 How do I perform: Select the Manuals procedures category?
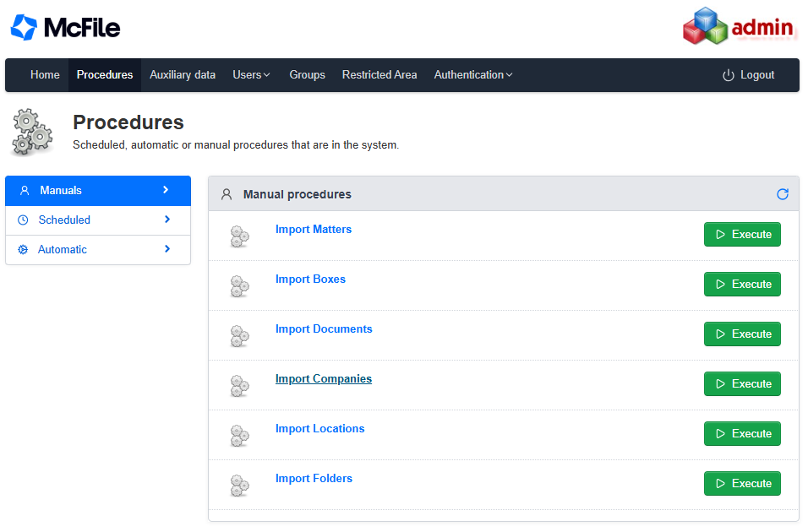[x=98, y=191]
